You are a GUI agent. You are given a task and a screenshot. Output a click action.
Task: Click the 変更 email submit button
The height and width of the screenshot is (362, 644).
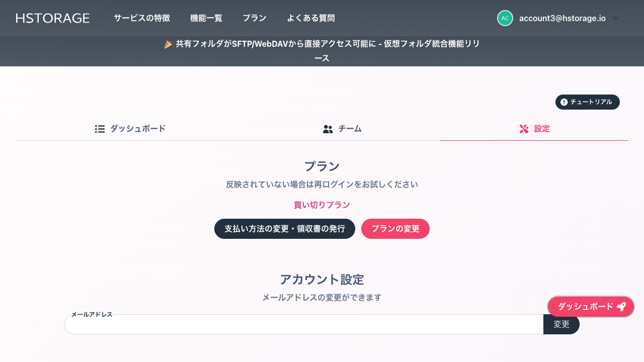[x=561, y=324]
